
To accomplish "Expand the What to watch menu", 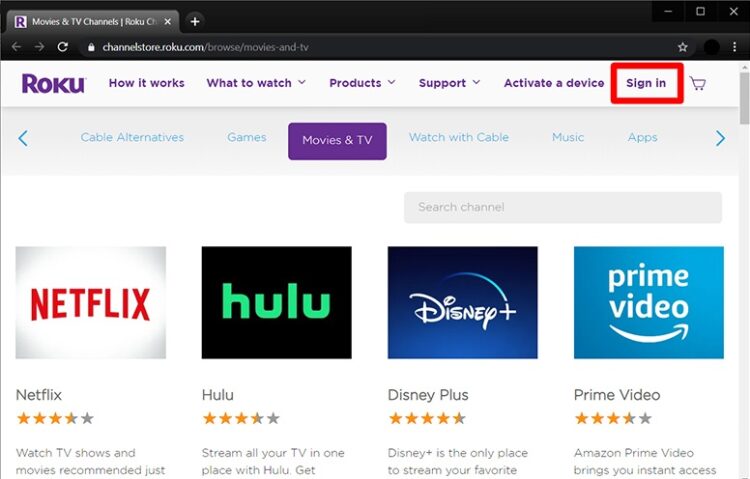I will click(x=256, y=83).
